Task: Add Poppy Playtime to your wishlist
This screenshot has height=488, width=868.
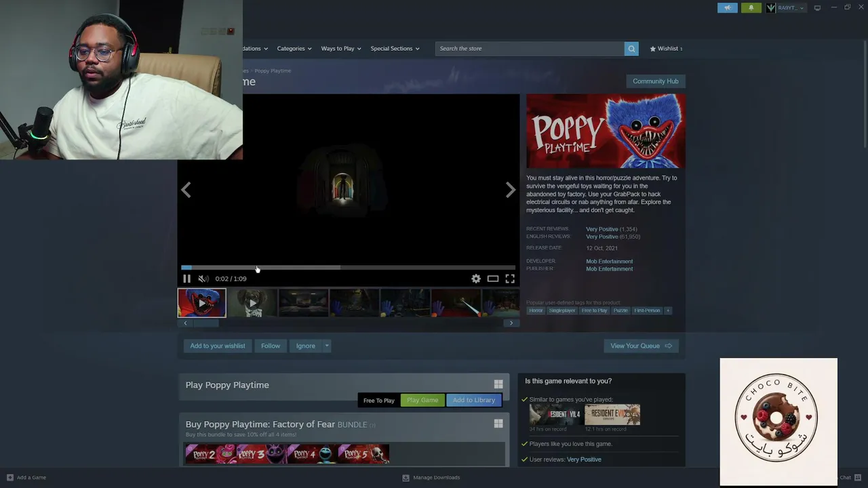Action: pos(218,346)
